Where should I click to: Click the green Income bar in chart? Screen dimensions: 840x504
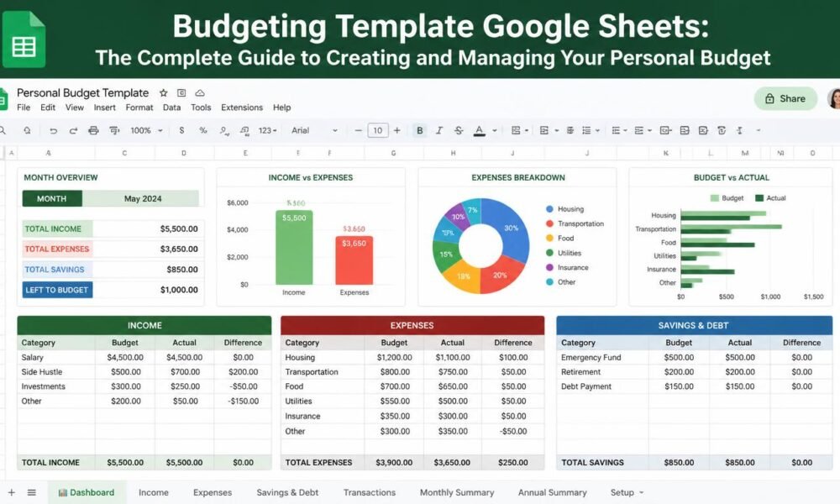pos(294,248)
